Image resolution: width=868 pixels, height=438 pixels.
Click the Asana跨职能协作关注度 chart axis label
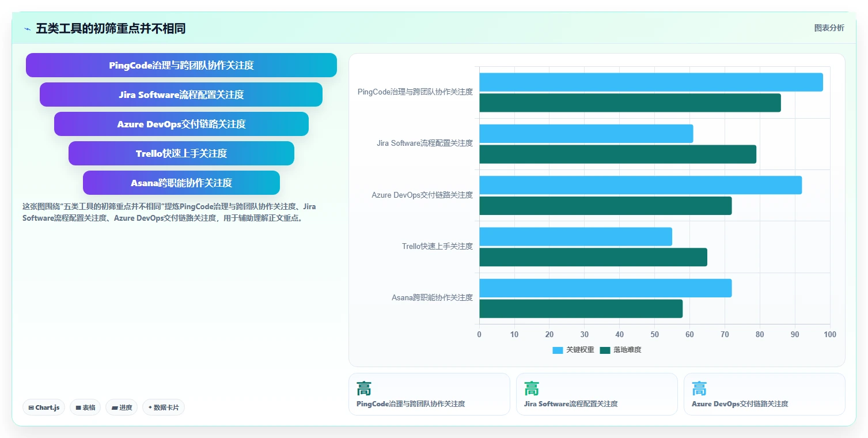(433, 297)
